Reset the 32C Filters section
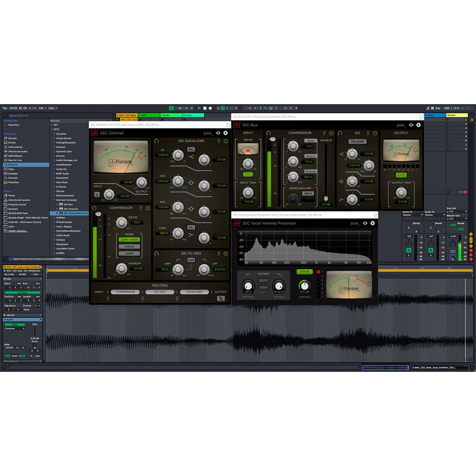The height and width of the screenshot is (476, 476). (157, 253)
